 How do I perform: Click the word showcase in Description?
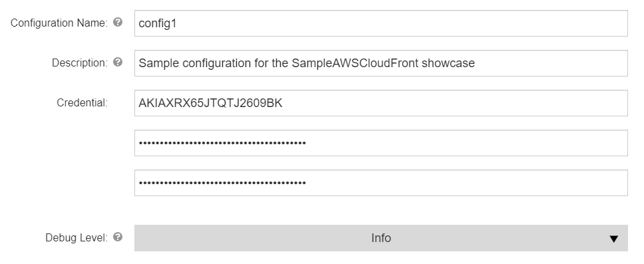pos(448,63)
